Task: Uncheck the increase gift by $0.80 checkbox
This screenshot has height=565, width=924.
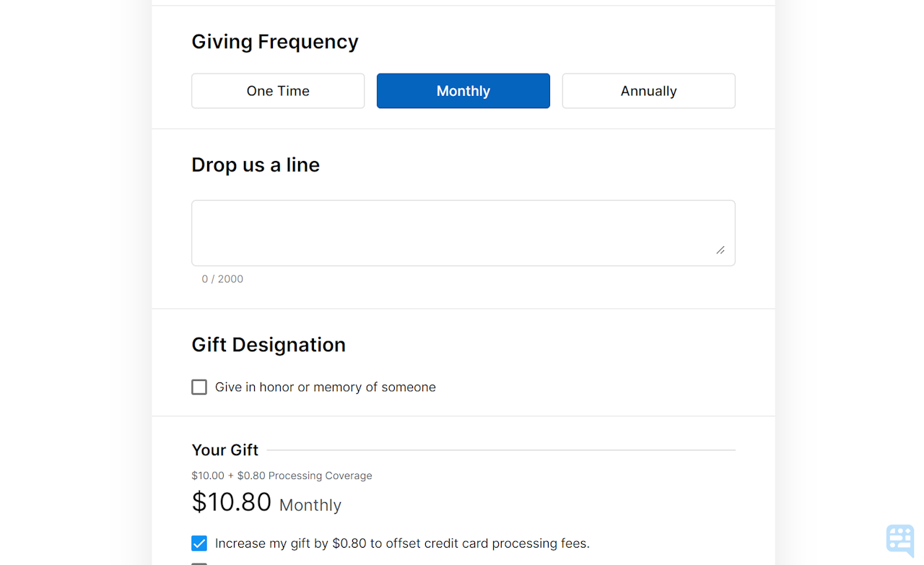Action: tap(199, 543)
